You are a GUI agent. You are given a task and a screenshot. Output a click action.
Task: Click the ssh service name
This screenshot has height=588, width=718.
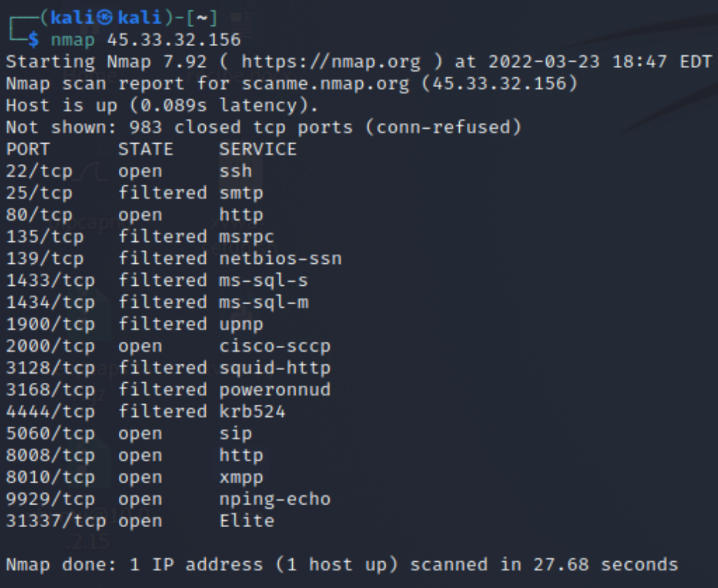[236, 171]
